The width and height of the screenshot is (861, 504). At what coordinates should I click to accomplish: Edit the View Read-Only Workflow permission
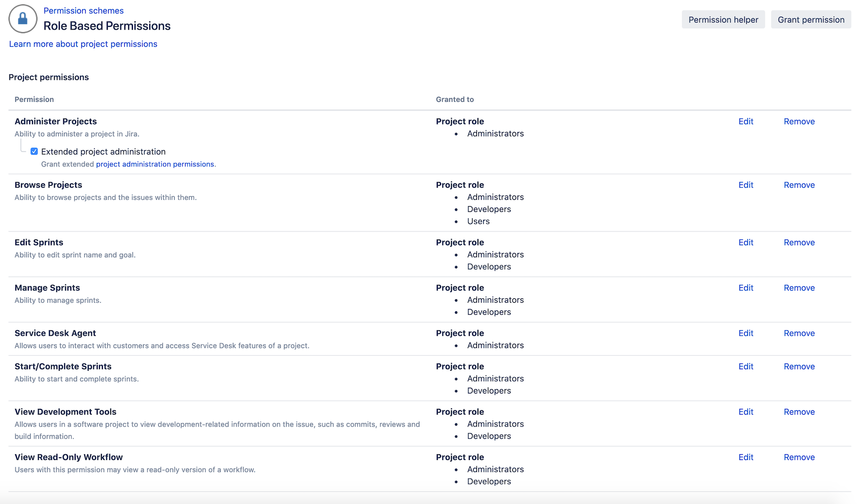pyautogui.click(x=745, y=457)
